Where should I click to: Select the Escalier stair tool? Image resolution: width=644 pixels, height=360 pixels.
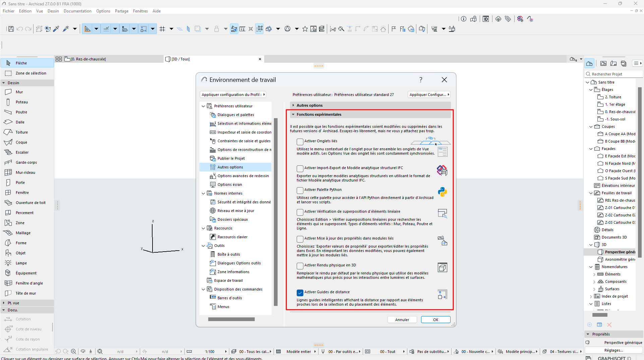(22, 152)
